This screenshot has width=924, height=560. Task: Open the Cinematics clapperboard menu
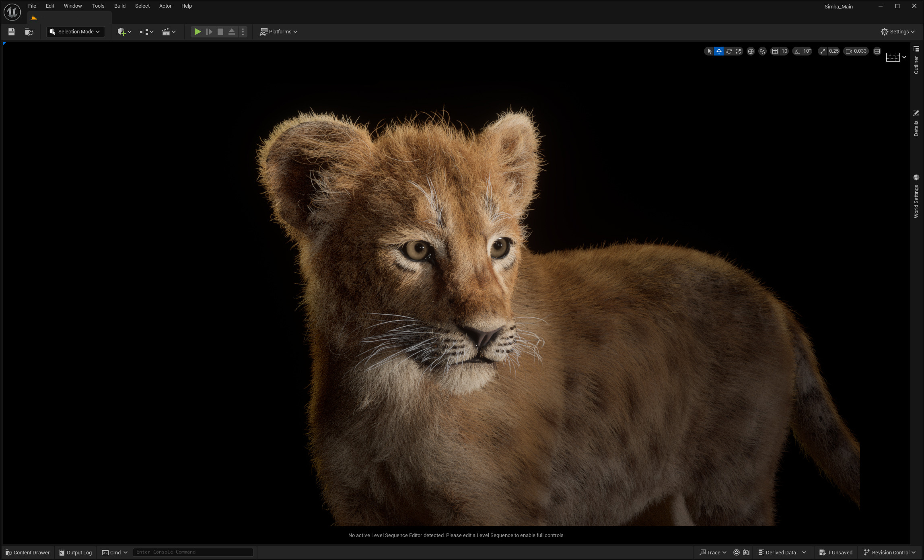click(169, 32)
